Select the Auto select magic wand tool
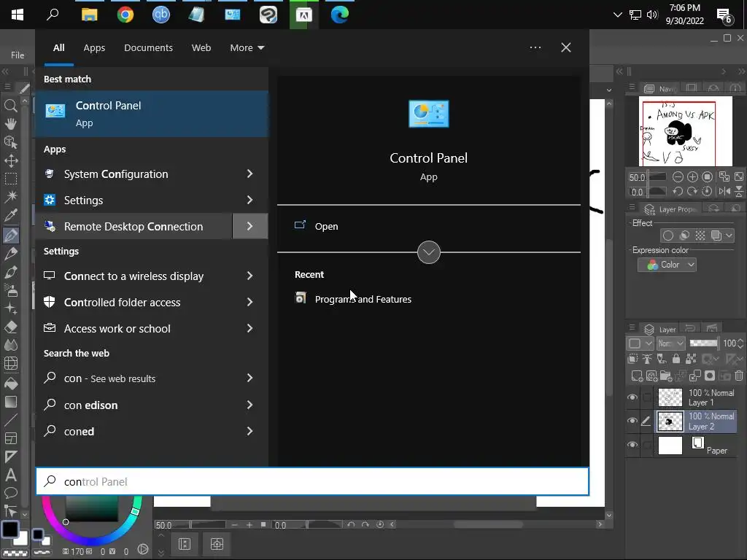This screenshot has width=747, height=560. click(x=10, y=196)
